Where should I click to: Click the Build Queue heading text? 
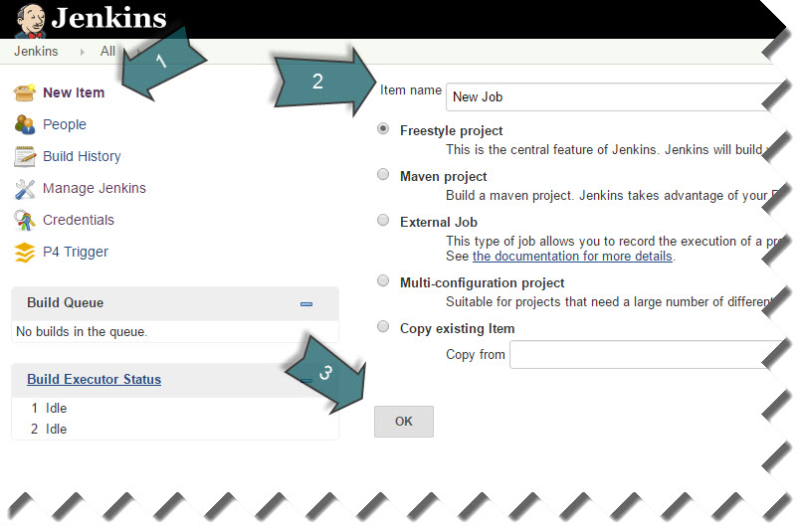(66, 302)
